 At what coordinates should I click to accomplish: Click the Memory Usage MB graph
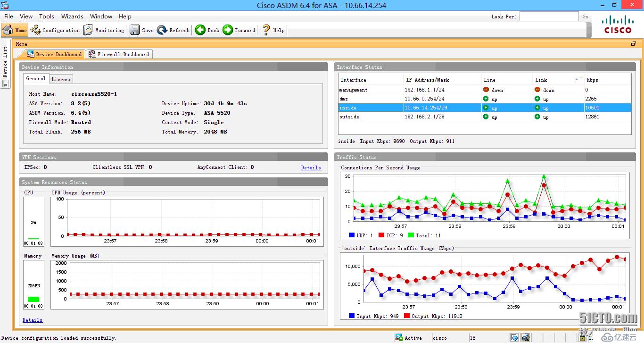tap(187, 284)
